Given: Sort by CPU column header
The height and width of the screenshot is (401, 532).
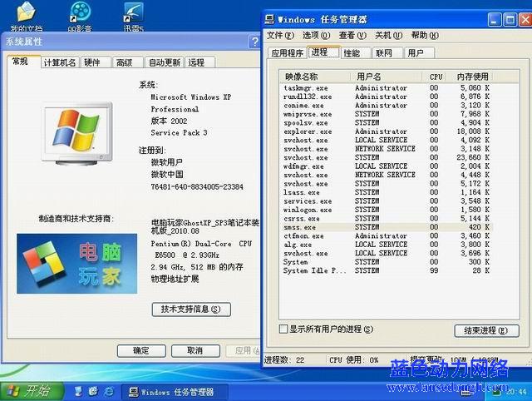Looking at the screenshot, I should point(436,77).
